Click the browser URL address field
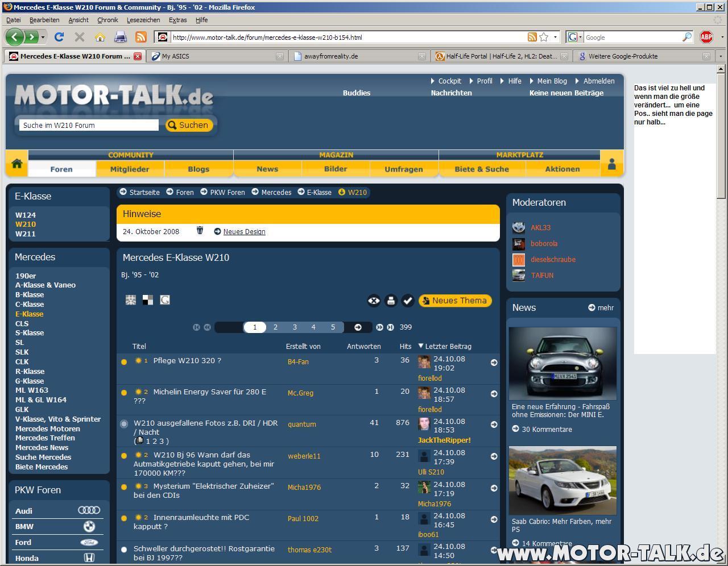 tap(349, 38)
